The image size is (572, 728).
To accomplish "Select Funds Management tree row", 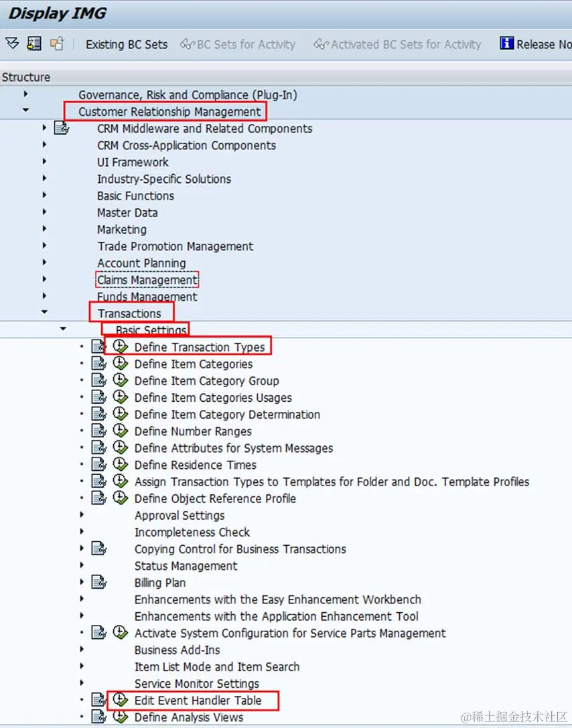I will point(147,297).
